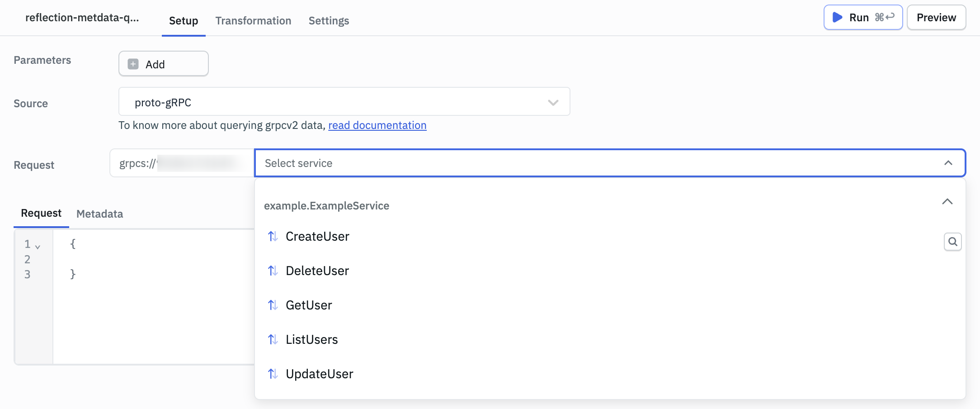This screenshot has height=409, width=980.
Task: Switch to the Metadata tab
Action: (x=99, y=214)
